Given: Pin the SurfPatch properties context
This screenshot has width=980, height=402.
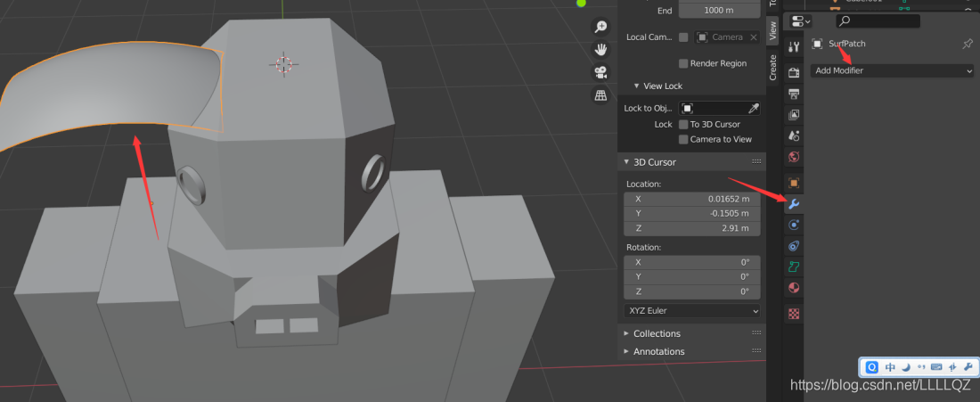Looking at the screenshot, I should (968, 44).
